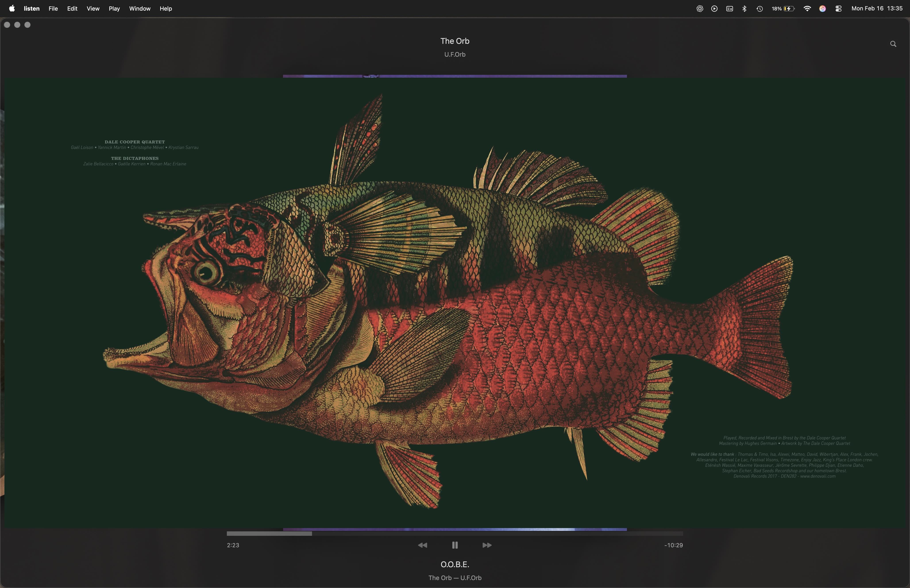The height and width of the screenshot is (588, 910).
Task: Pause playback of O.O.B.E.
Action: pyautogui.click(x=454, y=545)
